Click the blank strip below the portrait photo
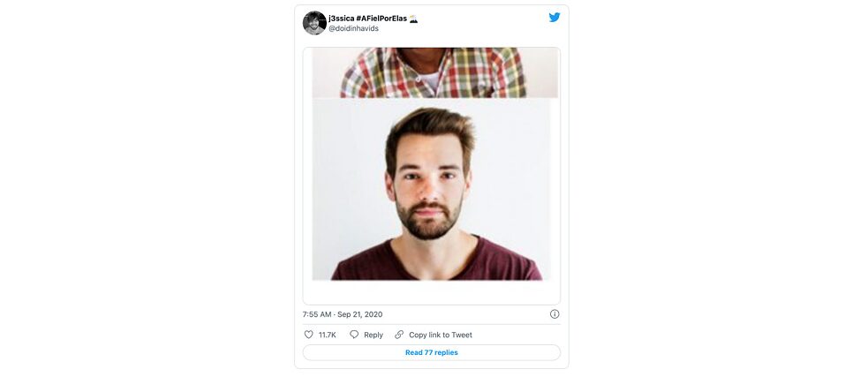The image size is (868, 377). click(x=431, y=292)
